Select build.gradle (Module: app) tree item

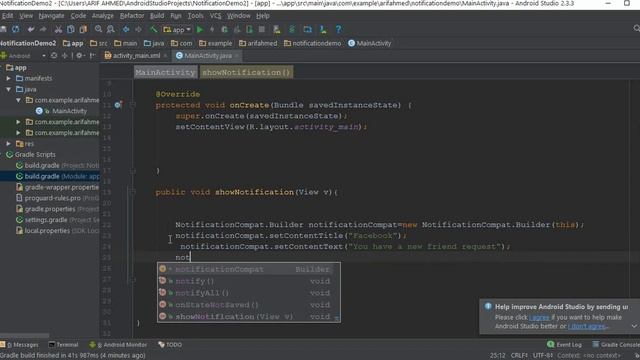point(57,176)
